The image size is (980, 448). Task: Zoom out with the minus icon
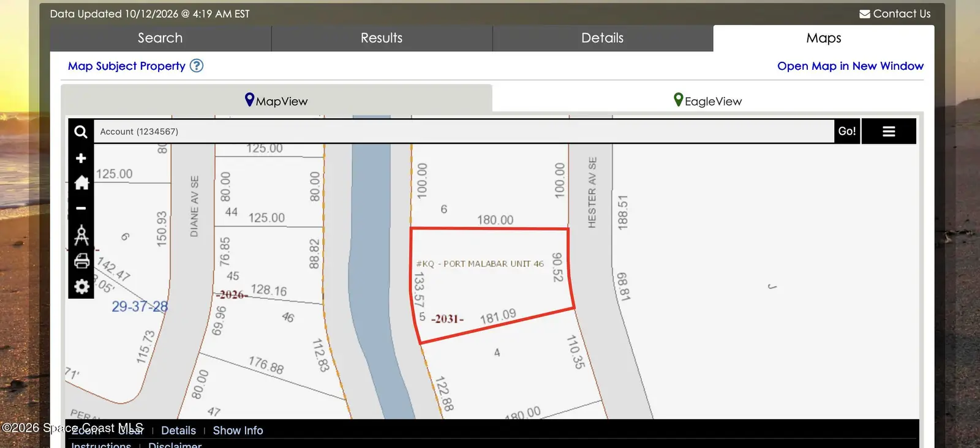coord(81,208)
